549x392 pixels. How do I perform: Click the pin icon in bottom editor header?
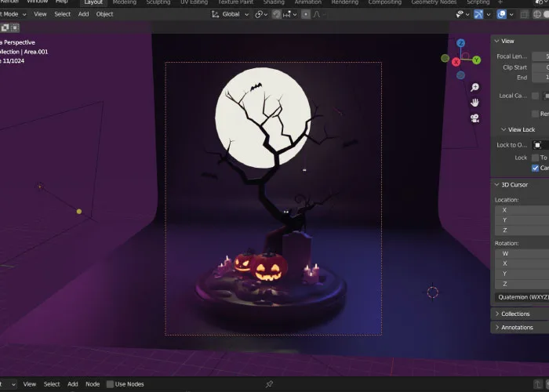click(x=269, y=384)
